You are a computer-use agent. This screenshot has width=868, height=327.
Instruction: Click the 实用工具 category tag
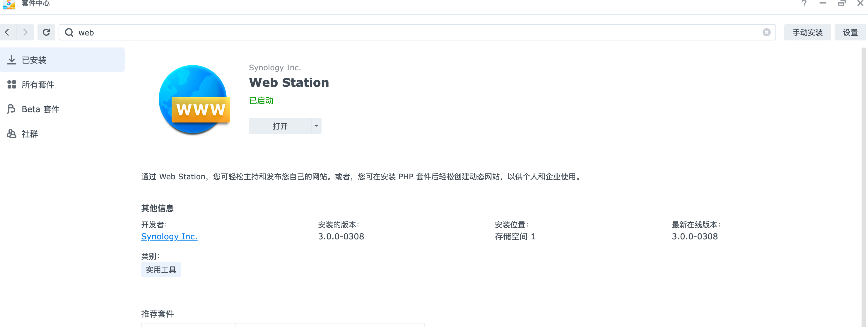(x=161, y=270)
